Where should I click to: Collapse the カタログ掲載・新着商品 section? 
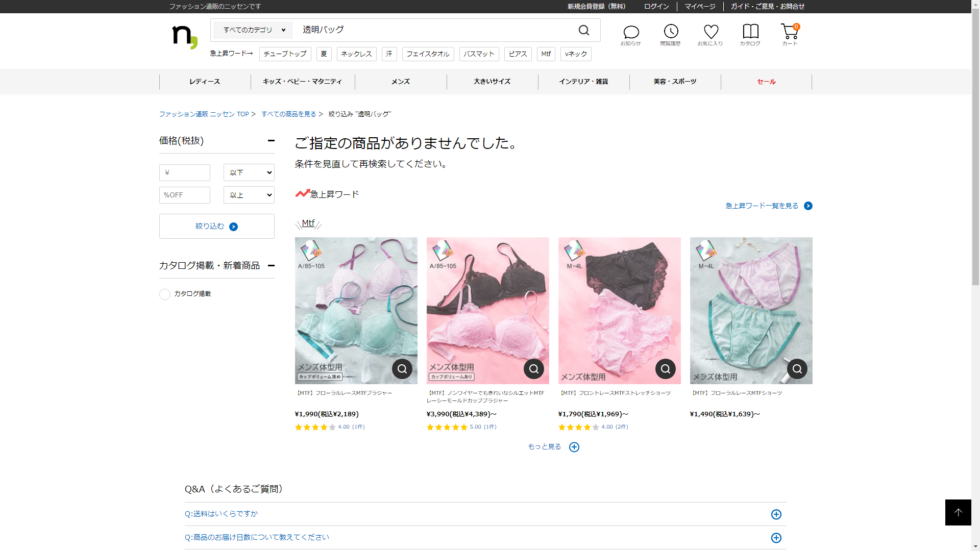tap(271, 265)
